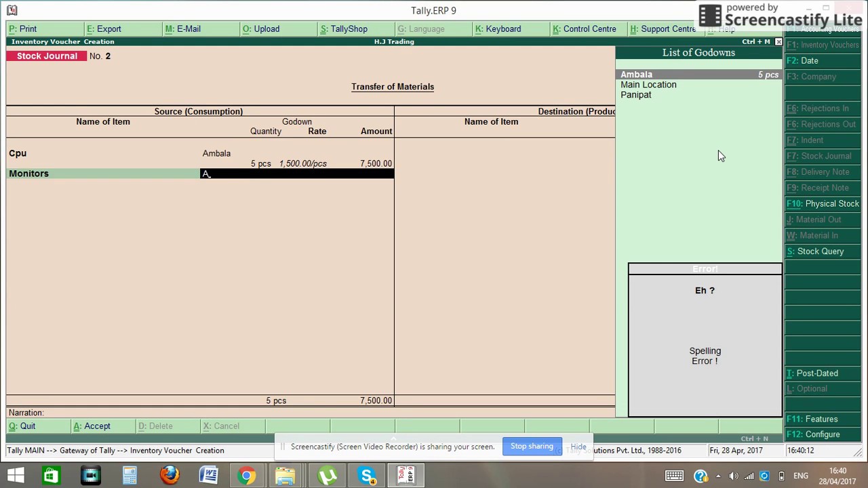Launch Firefox from the taskbar
868x488 pixels.
click(170, 476)
